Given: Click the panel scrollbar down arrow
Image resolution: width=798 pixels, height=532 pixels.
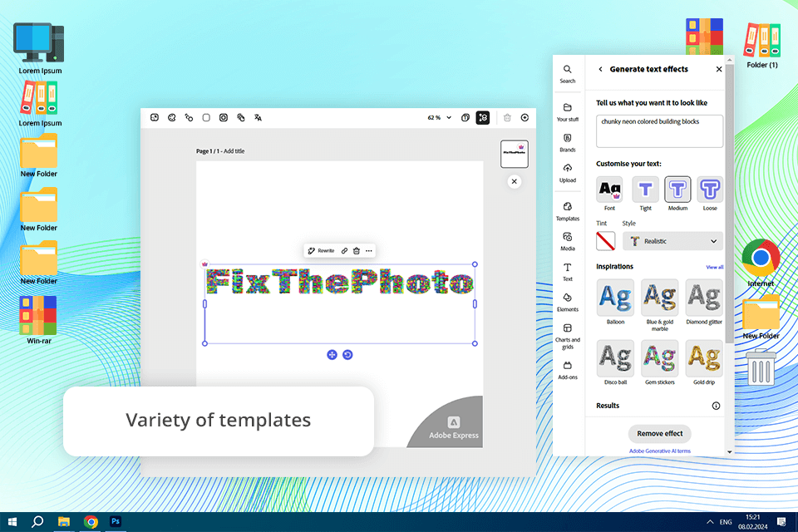Looking at the screenshot, I should click(x=730, y=451).
